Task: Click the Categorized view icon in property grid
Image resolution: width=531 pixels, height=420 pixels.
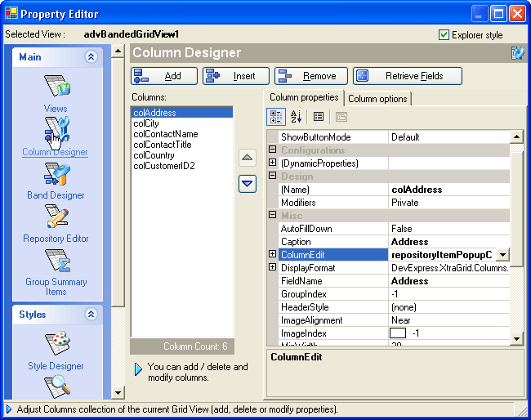Action: pyautogui.click(x=275, y=117)
